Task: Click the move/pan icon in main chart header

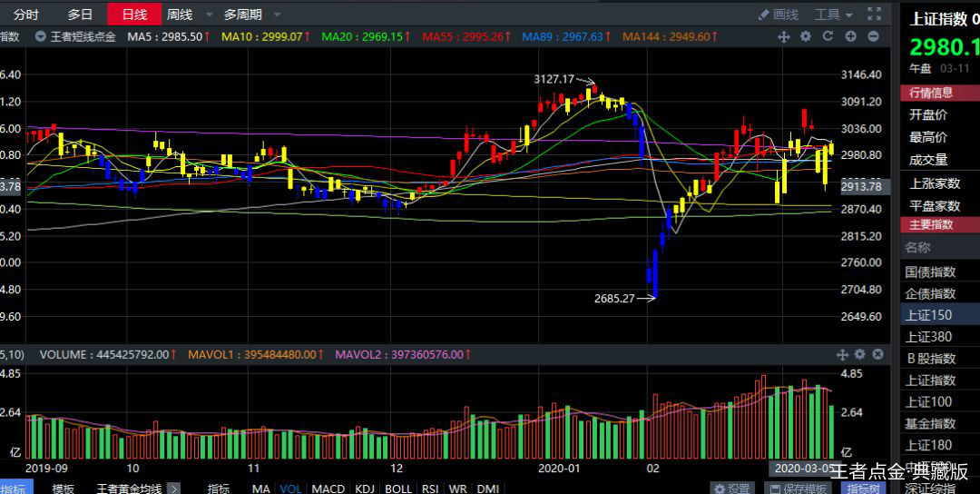Action: point(784,36)
